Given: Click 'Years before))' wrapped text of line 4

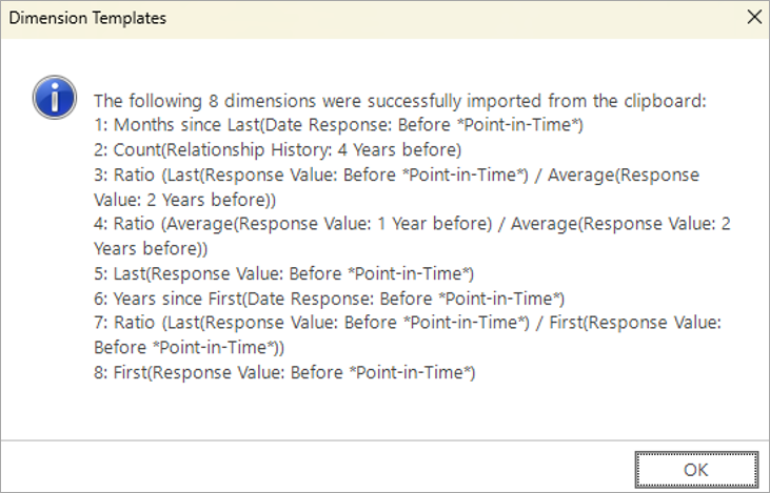Looking at the screenshot, I should pos(151,248).
